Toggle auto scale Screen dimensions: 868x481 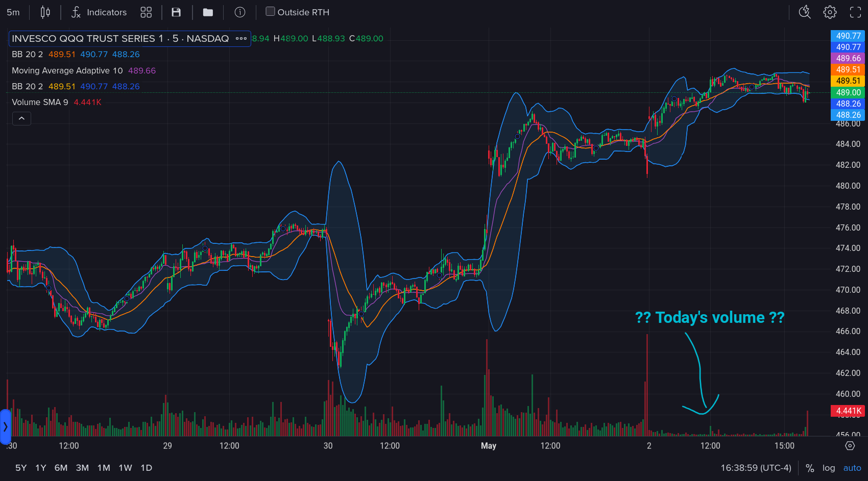852,468
